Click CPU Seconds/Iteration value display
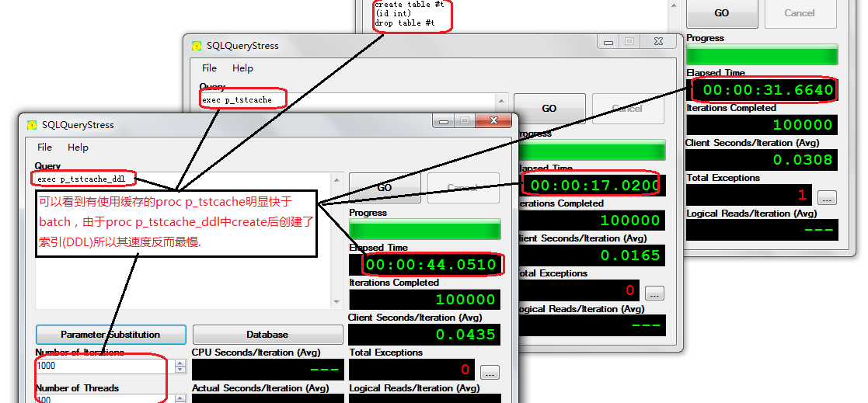This screenshot has height=403, width=868. pos(268,370)
